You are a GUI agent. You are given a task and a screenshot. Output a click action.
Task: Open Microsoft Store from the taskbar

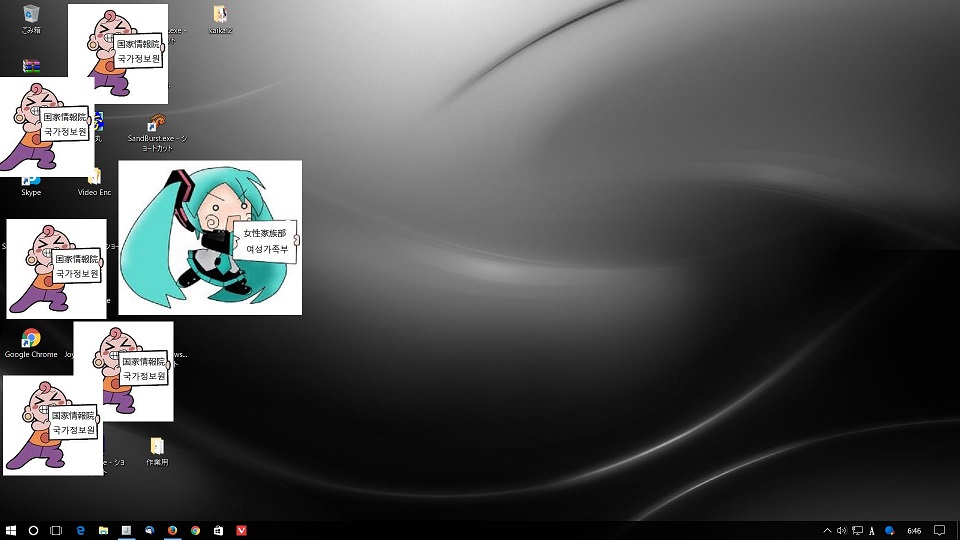click(218, 530)
